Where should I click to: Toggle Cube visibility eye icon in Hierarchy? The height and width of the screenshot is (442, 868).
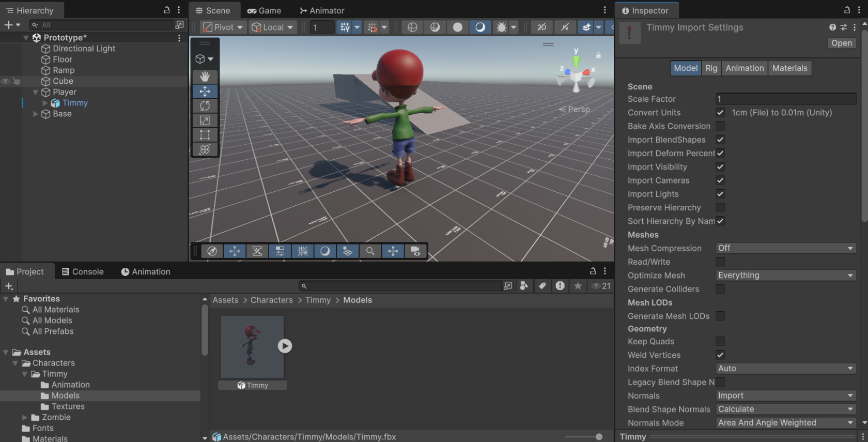tap(5, 81)
